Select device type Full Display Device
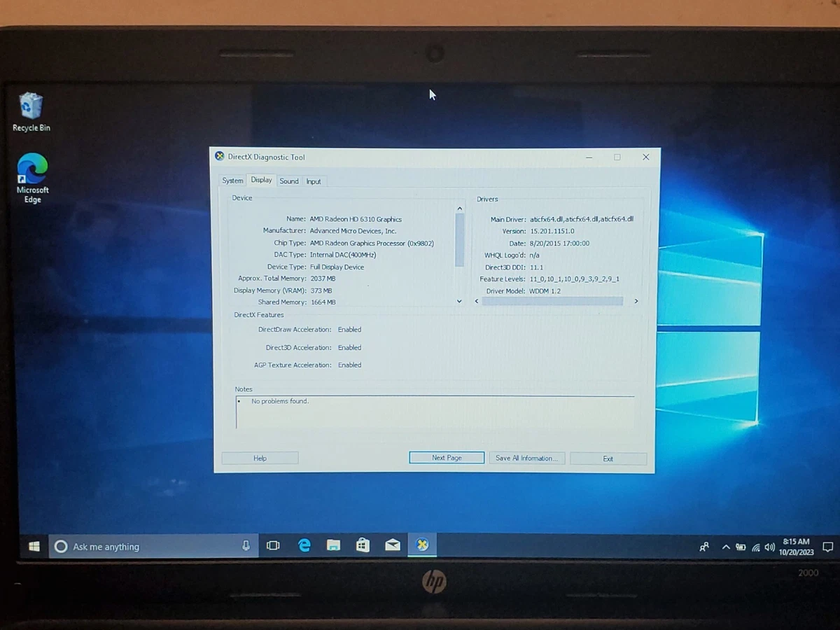840x630 pixels. click(x=337, y=267)
